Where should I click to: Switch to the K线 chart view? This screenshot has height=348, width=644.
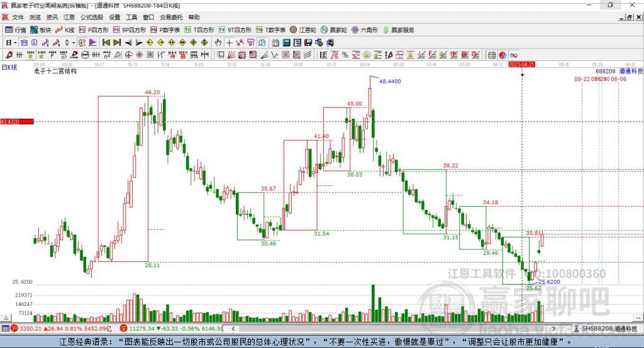[x=65, y=30]
